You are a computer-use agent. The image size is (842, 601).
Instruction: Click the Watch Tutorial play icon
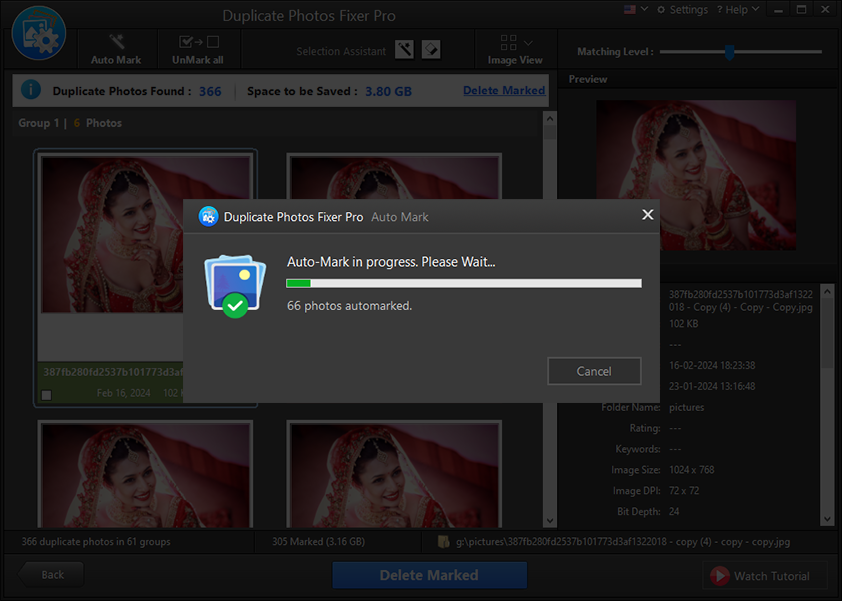pos(720,576)
